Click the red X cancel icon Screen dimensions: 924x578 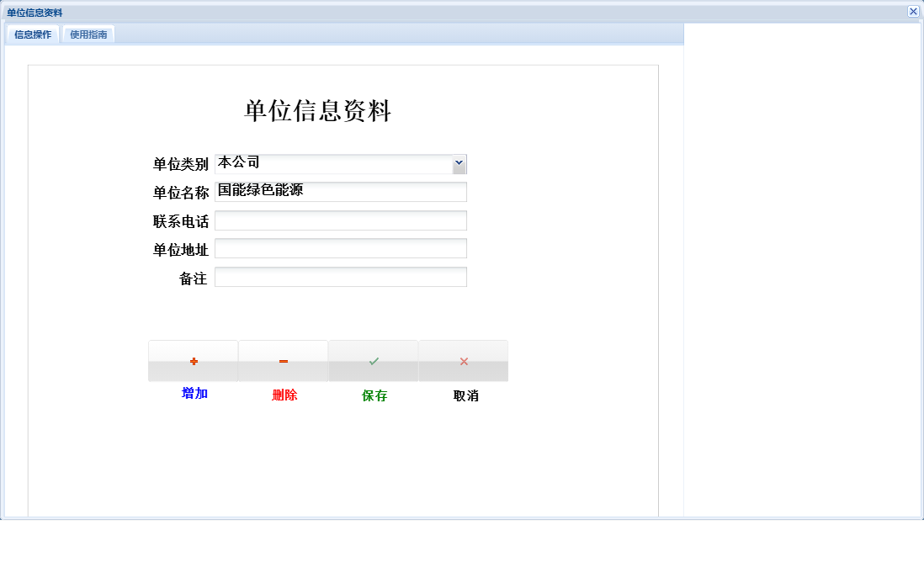click(x=463, y=360)
